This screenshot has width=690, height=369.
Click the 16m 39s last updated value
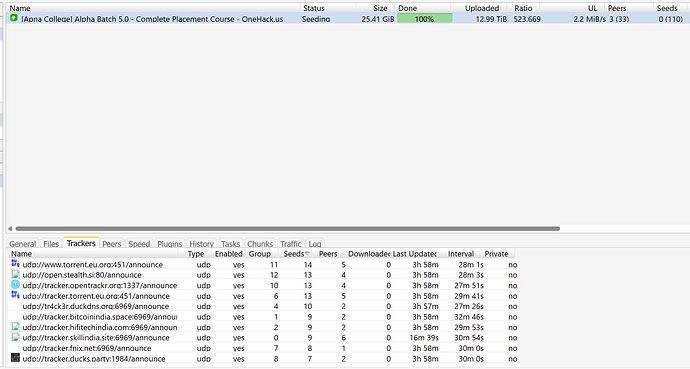coord(424,338)
